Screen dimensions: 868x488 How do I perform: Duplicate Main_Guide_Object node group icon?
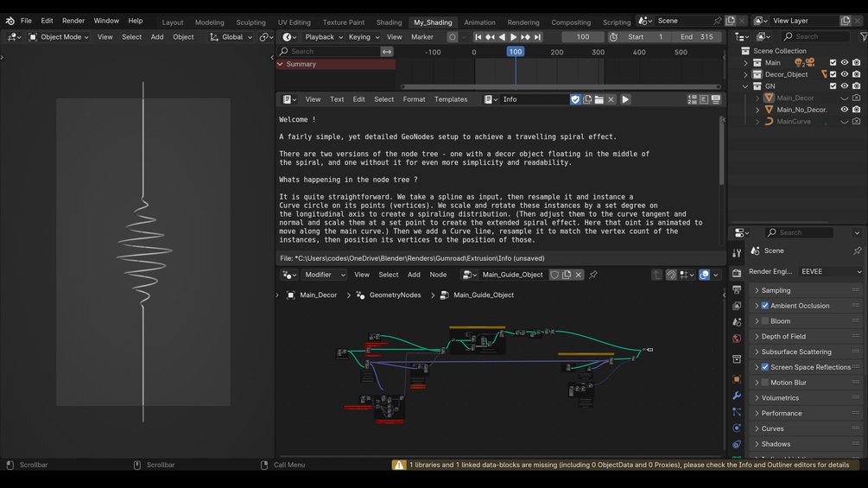567,275
